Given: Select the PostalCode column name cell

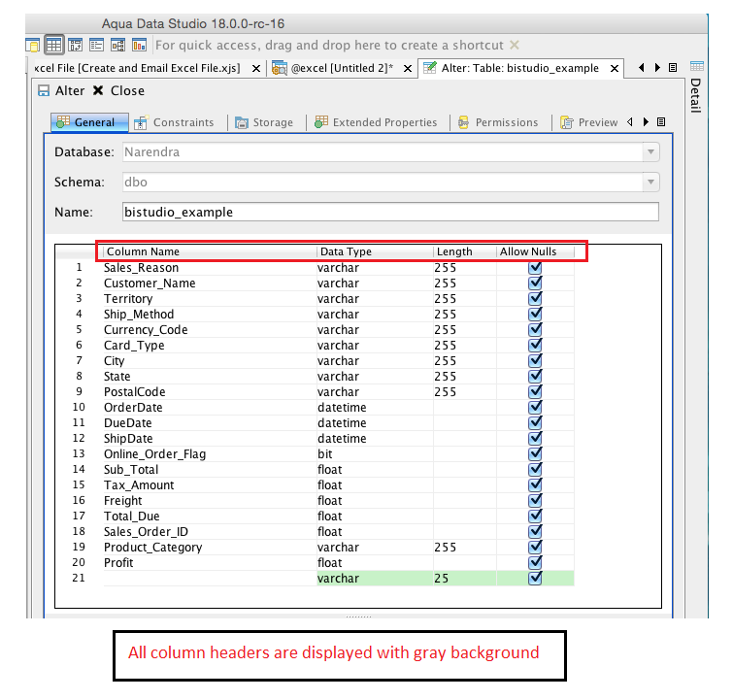Looking at the screenshot, I should (x=210, y=392).
